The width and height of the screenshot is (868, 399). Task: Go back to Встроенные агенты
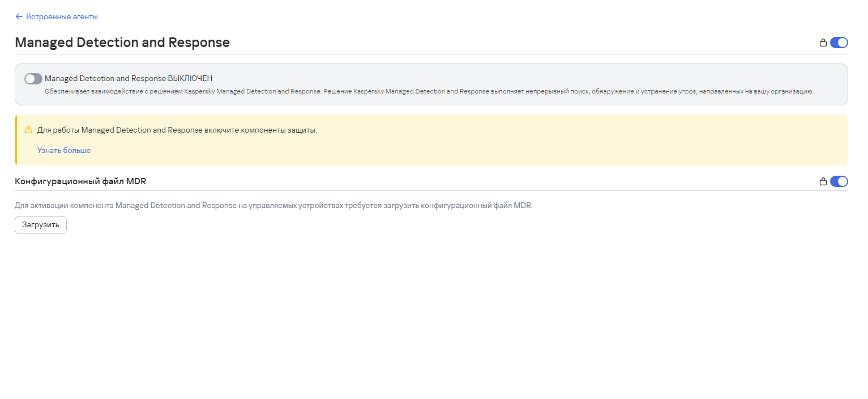(56, 17)
